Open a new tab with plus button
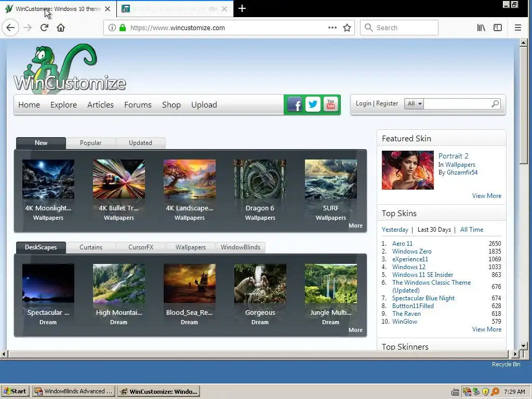 (x=242, y=8)
